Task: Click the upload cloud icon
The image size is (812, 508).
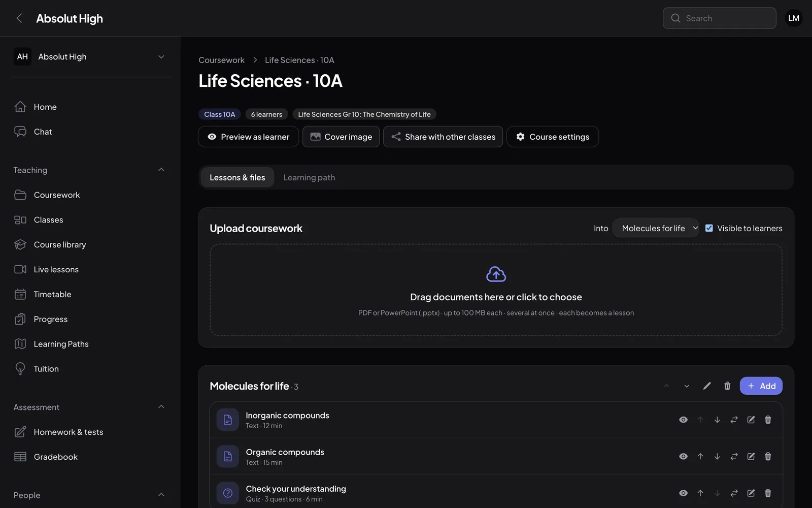Action: [x=496, y=274]
